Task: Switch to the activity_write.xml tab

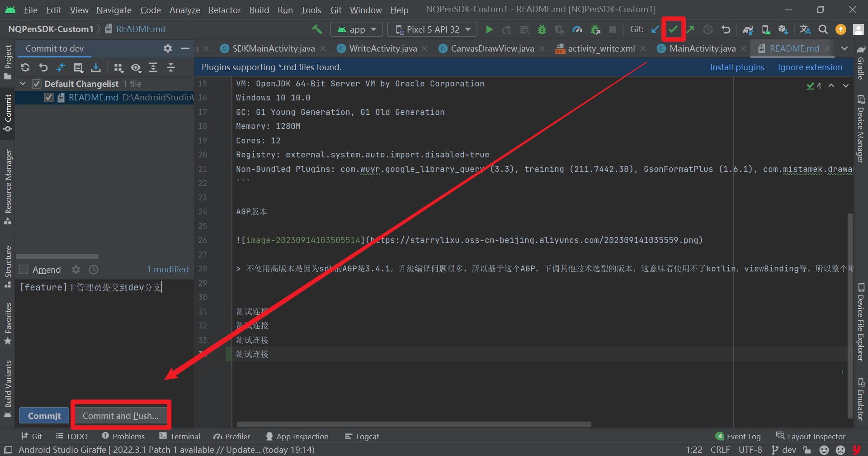Action: point(601,48)
